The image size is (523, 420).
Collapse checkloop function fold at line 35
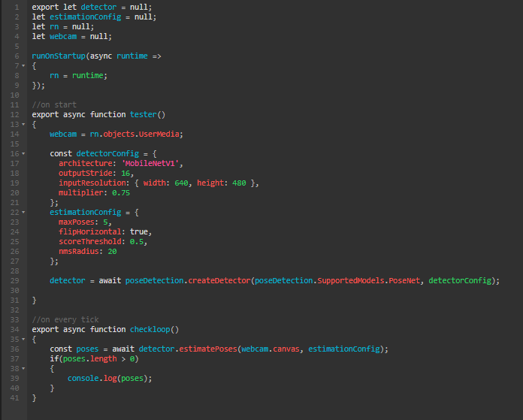click(23, 340)
